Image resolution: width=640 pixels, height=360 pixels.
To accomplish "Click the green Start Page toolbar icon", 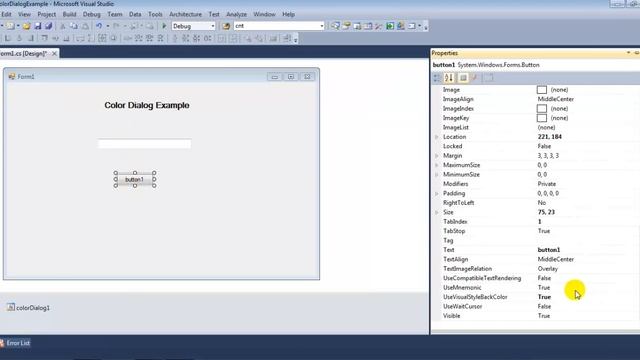I will tap(390, 26).
